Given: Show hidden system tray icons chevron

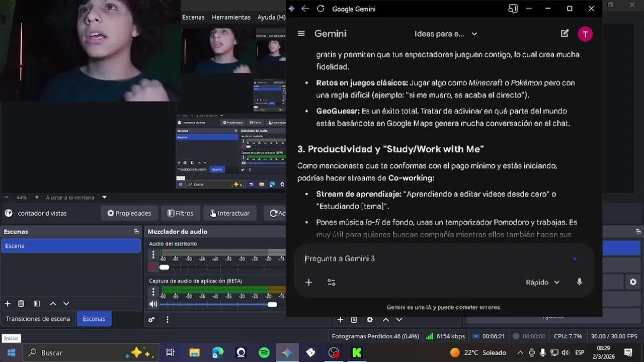Looking at the screenshot, I should (x=520, y=352).
